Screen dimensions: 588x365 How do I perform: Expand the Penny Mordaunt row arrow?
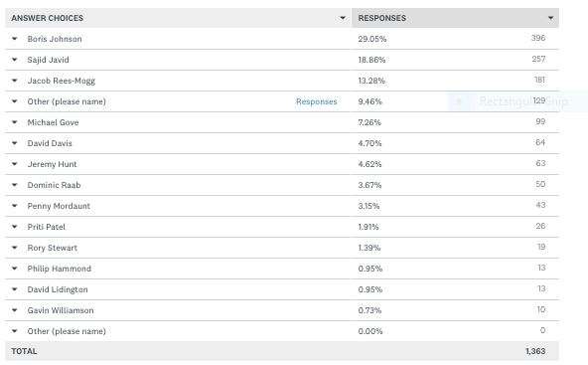15,206
